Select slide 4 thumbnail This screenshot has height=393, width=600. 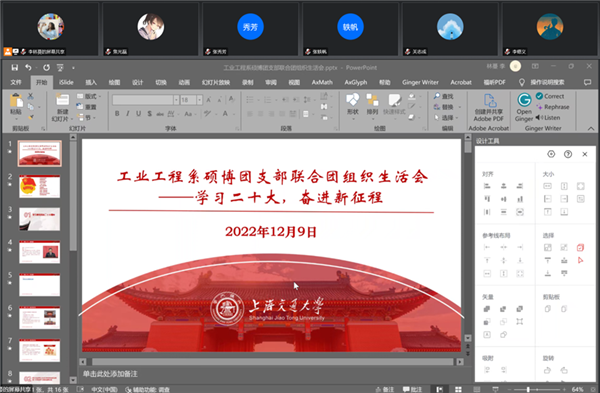coord(40,252)
